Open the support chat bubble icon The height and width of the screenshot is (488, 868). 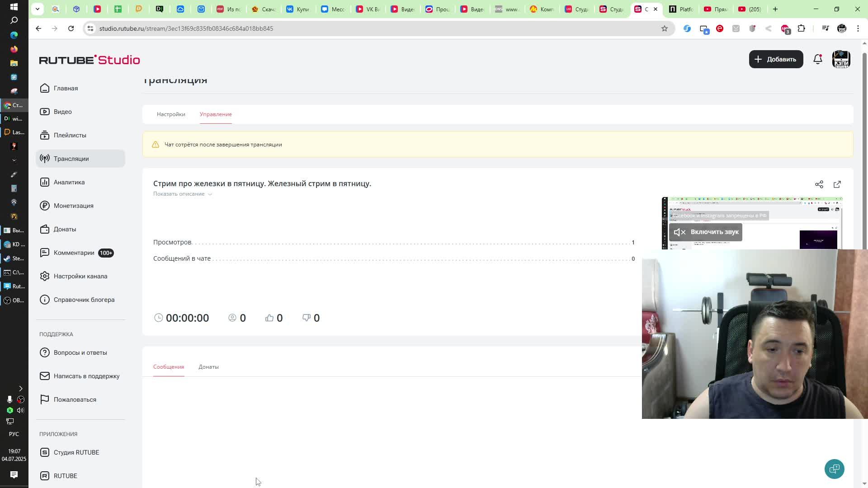click(834, 469)
